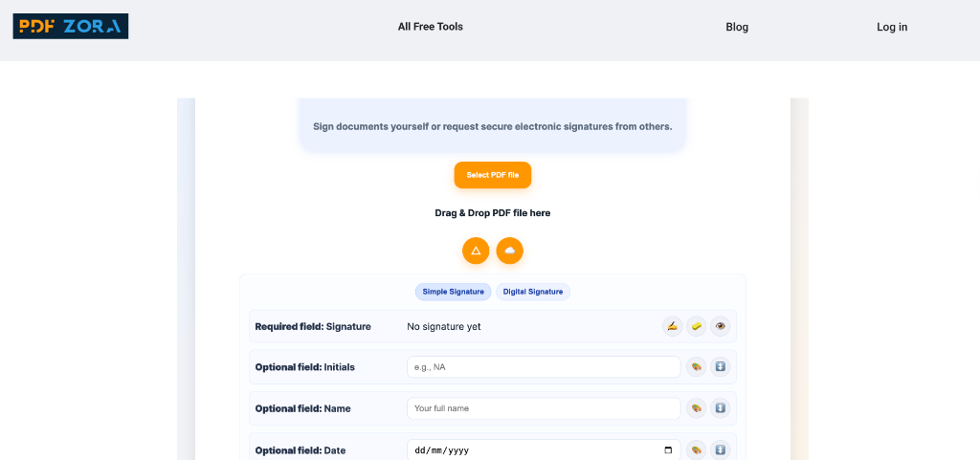The height and width of the screenshot is (460, 980).
Task: Click the Google Drive upload icon
Action: (x=476, y=251)
